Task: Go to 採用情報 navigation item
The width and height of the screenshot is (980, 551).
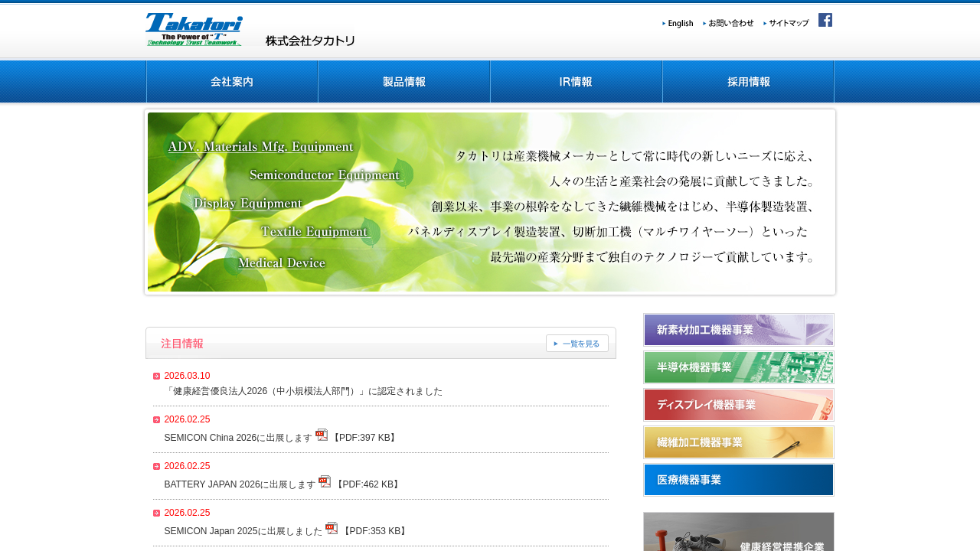Action: (748, 82)
